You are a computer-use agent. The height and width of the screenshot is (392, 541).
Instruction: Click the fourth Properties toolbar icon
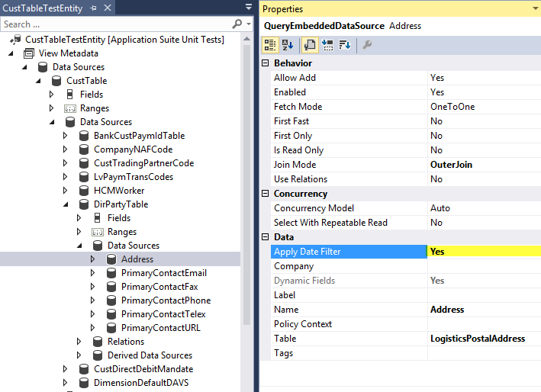point(327,45)
